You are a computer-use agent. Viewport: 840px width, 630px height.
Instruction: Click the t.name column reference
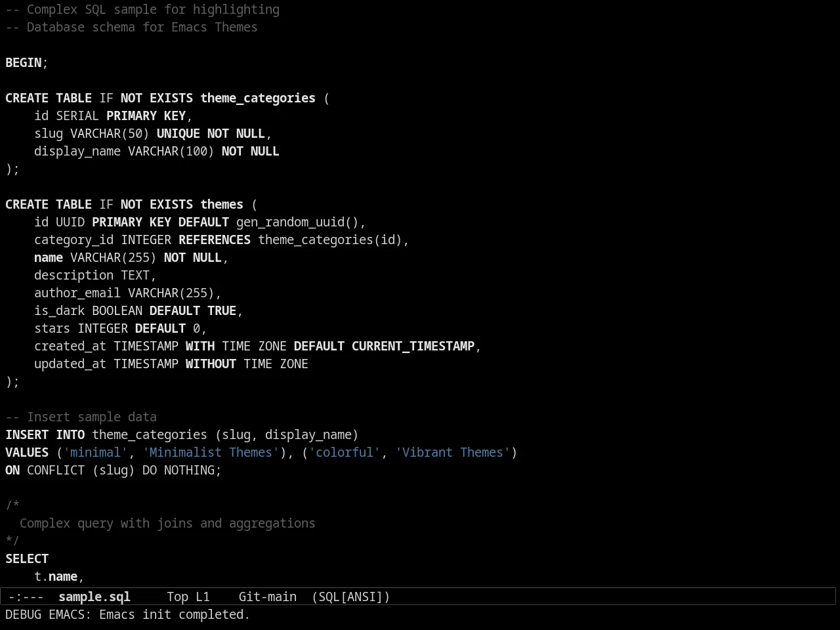click(56, 576)
